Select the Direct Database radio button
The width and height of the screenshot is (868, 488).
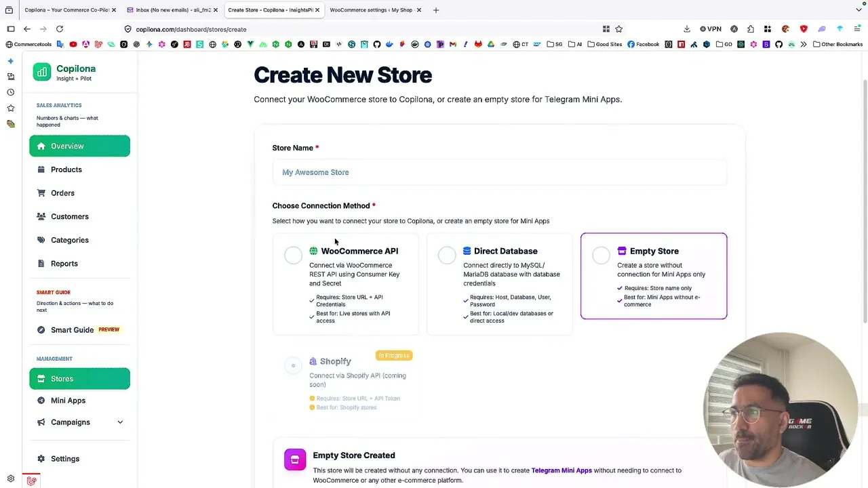(x=447, y=255)
